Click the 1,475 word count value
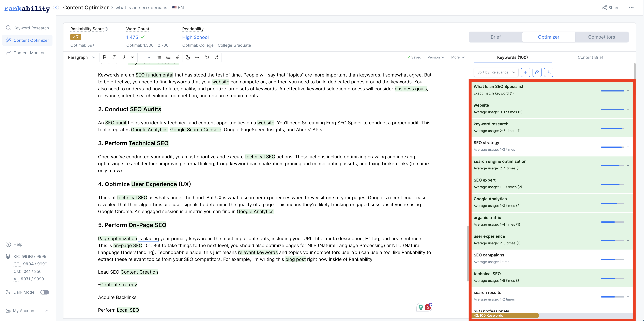This screenshot has width=644, height=321. coord(132,37)
